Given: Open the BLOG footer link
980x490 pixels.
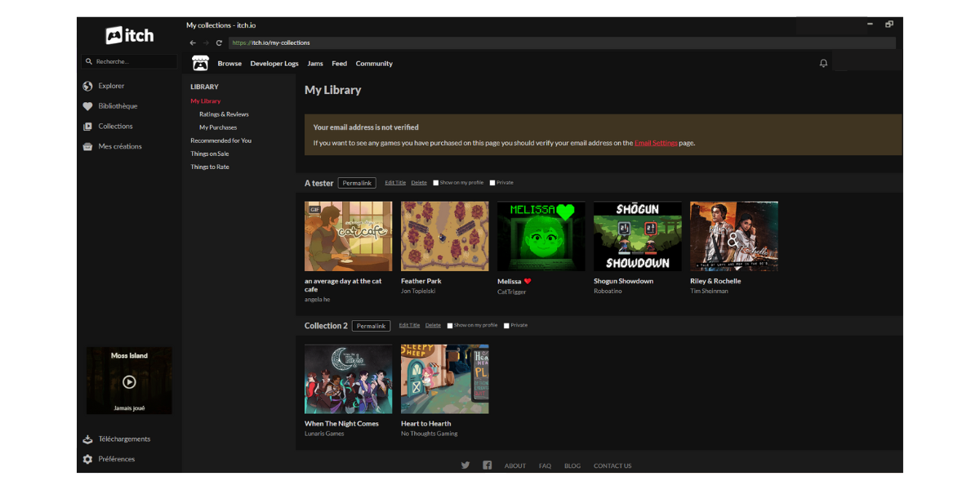Looking at the screenshot, I should tap(572, 465).
